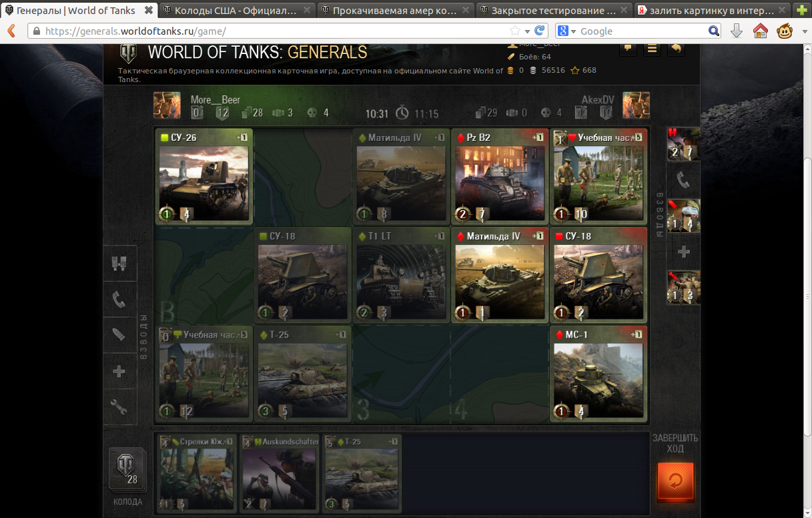812x518 pixels.
Task: Click the AkexDV opponent name
Action: coord(598,99)
